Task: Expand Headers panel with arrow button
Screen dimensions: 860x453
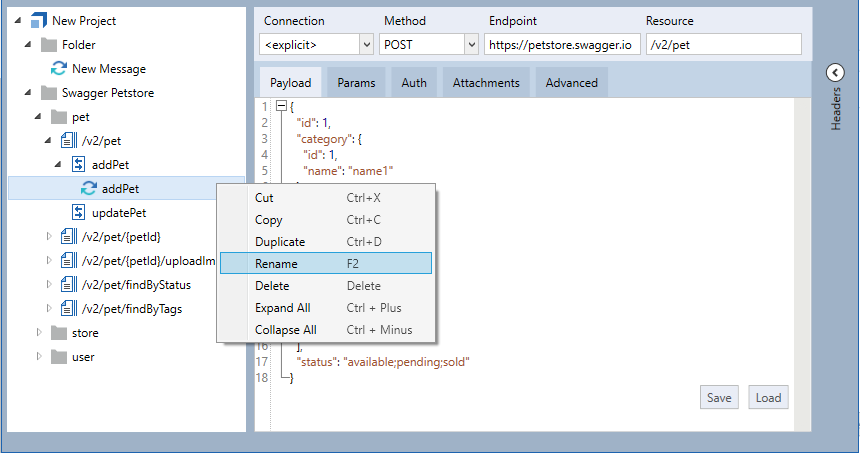Action: pos(835,72)
